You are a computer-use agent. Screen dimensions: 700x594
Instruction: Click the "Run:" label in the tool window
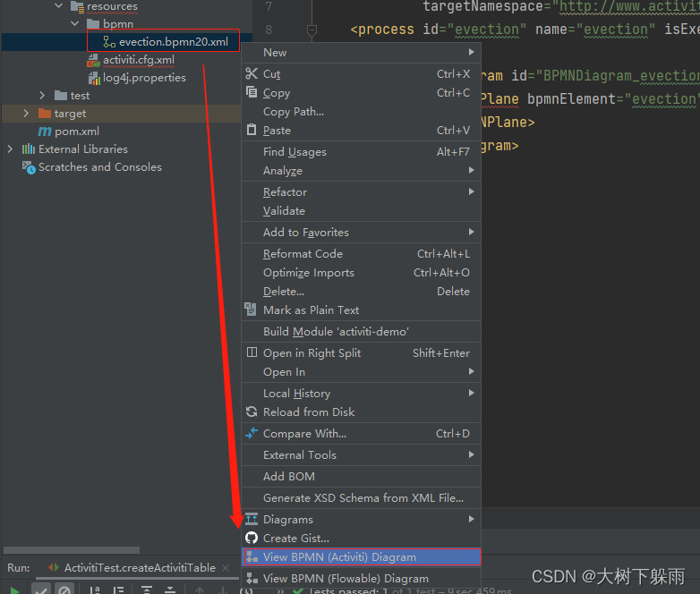point(18,568)
